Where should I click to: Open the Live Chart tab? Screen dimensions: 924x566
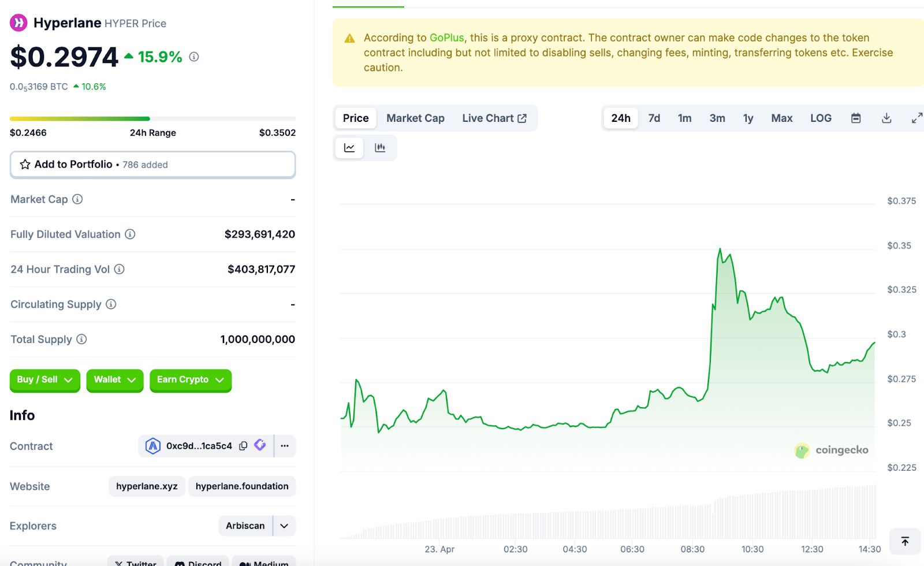494,118
